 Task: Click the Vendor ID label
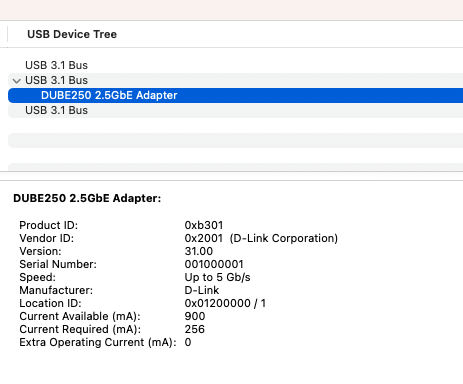[47, 238]
